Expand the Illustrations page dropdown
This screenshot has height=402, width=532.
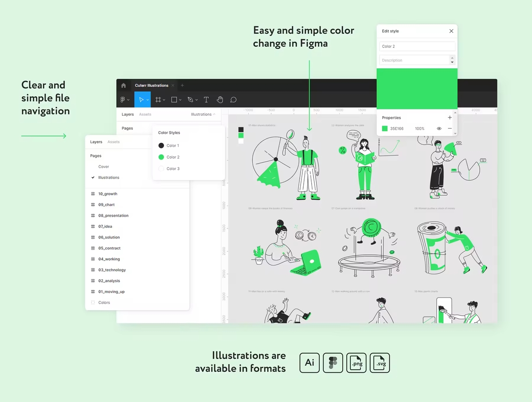203,114
